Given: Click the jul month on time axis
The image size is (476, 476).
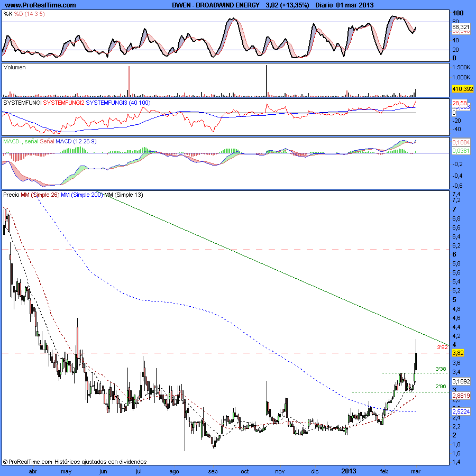Looking at the screenshot, I should click(x=139, y=471).
